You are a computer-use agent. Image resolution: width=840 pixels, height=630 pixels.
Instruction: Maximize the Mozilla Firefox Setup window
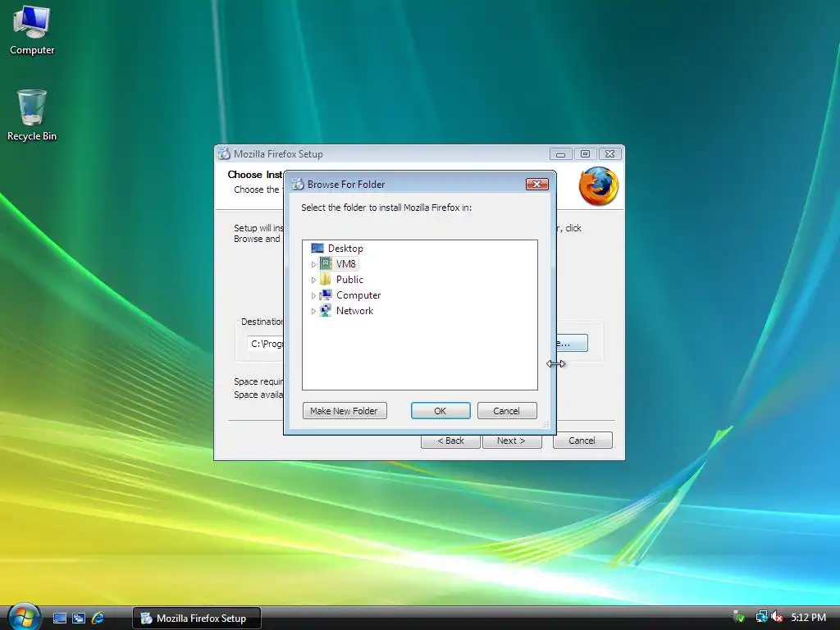585,154
